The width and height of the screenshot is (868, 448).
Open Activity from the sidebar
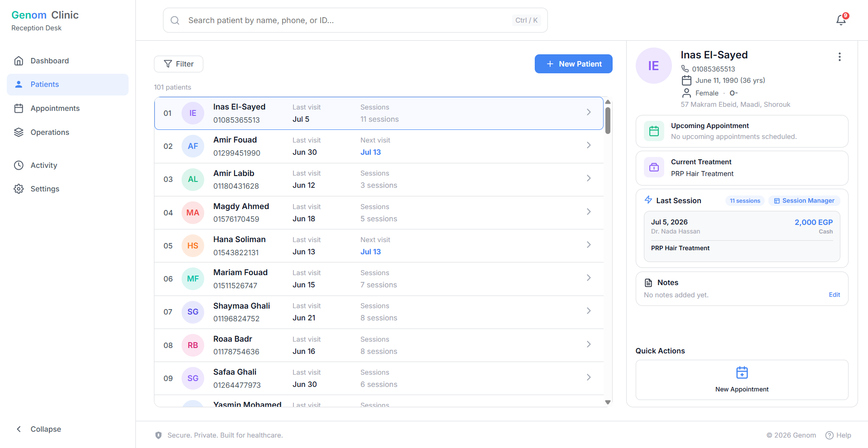click(68, 165)
